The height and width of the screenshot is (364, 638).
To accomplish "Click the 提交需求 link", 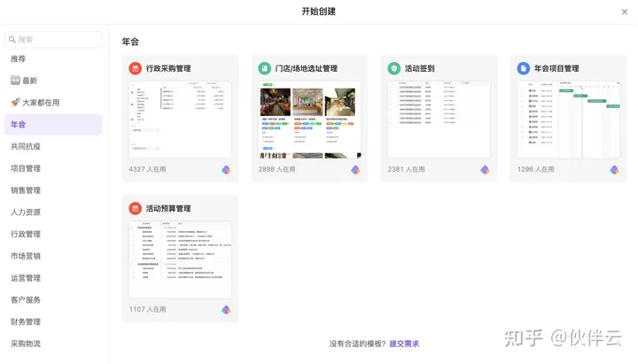I will 404,344.
